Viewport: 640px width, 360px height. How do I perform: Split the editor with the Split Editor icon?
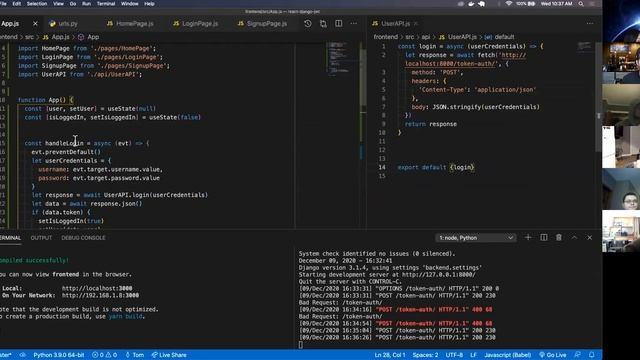[339, 24]
